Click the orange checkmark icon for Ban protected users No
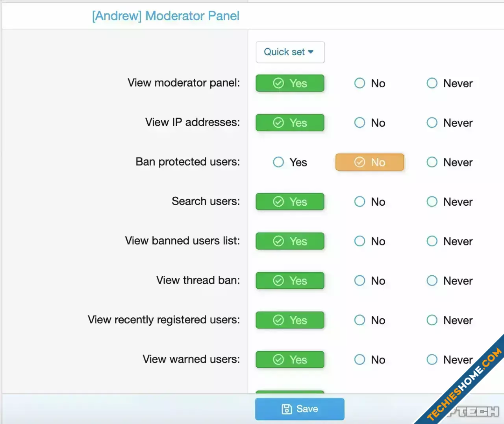504x424 pixels. click(359, 162)
